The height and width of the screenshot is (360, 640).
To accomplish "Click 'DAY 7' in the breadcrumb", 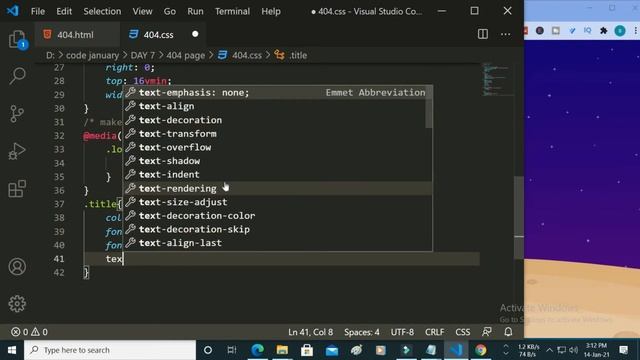I will point(143,55).
